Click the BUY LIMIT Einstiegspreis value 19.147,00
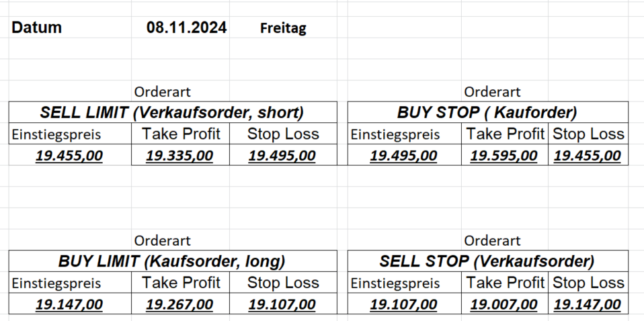 [69, 305]
